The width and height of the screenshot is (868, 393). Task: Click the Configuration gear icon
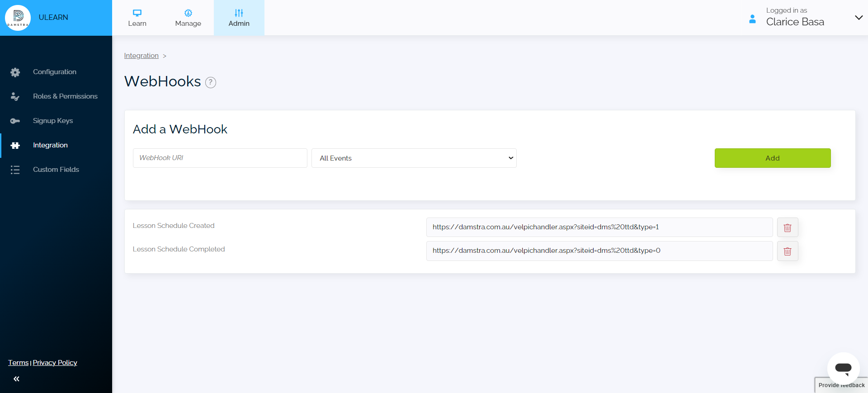15,72
